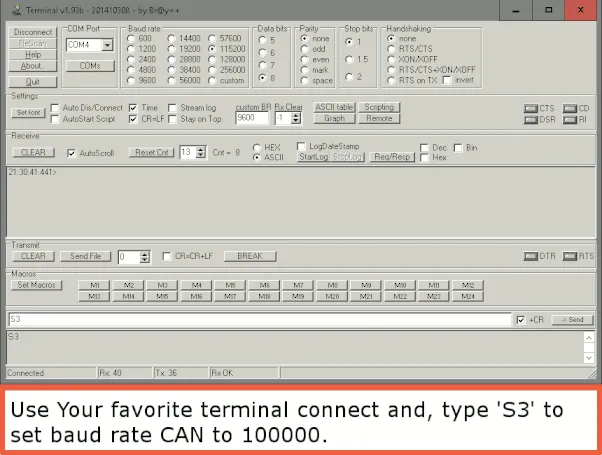
Task: Click the RI indicator light
Action: click(x=570, y=120)
